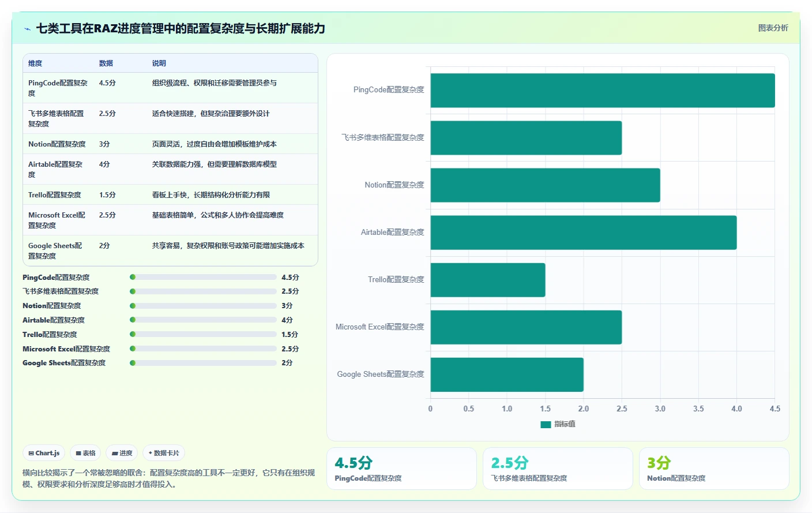Image resolution: width=812 pixels, height=513 pixels.
Task: Click the "飞书多维表格配置复杂度" label in the progress list
Action: [61, 291]
